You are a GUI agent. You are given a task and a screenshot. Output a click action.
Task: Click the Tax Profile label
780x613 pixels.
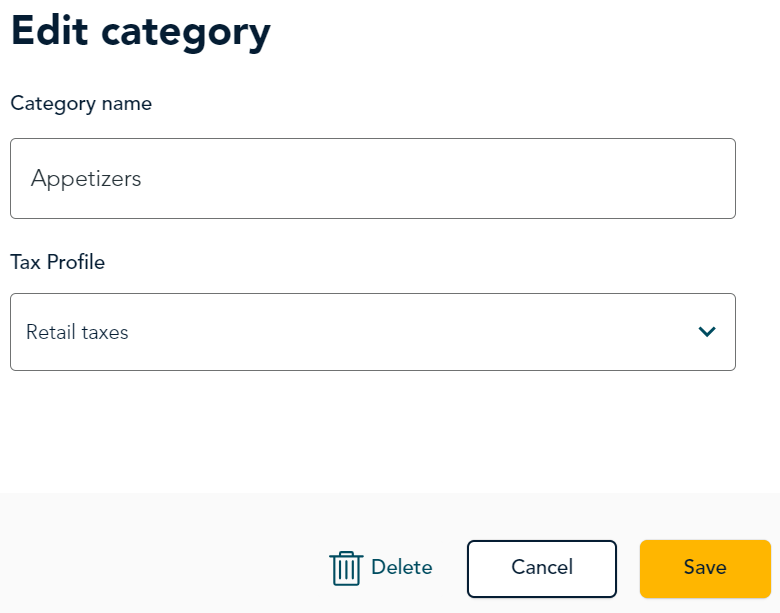[58, 262]
